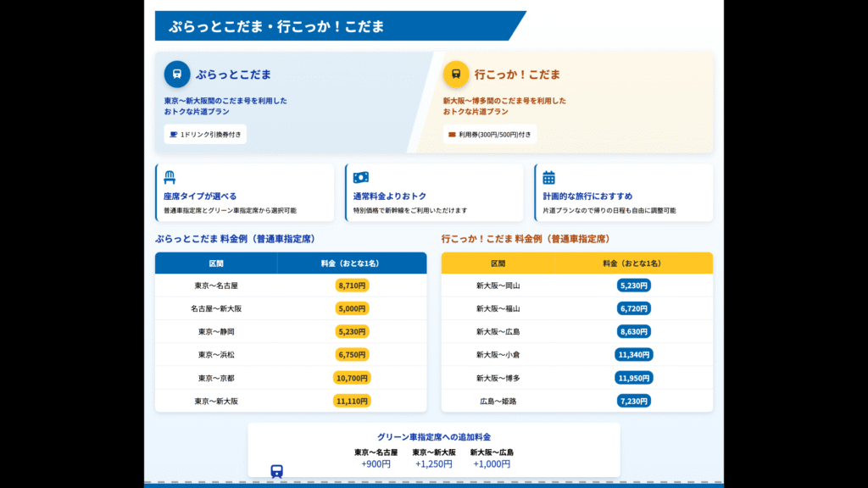Click the 7,230円 price badge
The image size is (868, 488).
point(634,401)
